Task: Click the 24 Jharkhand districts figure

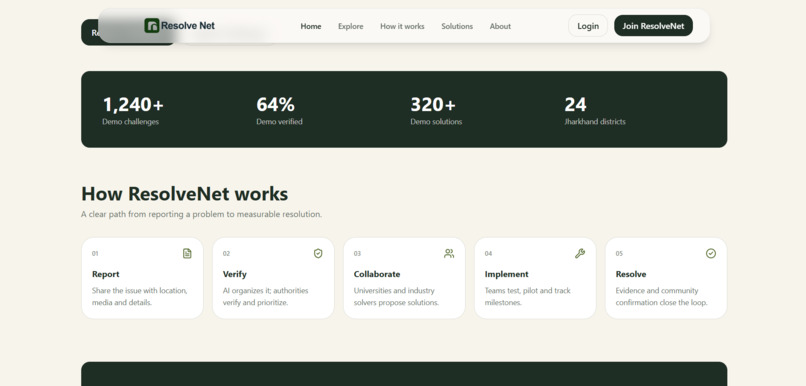Action: [575, 105]
